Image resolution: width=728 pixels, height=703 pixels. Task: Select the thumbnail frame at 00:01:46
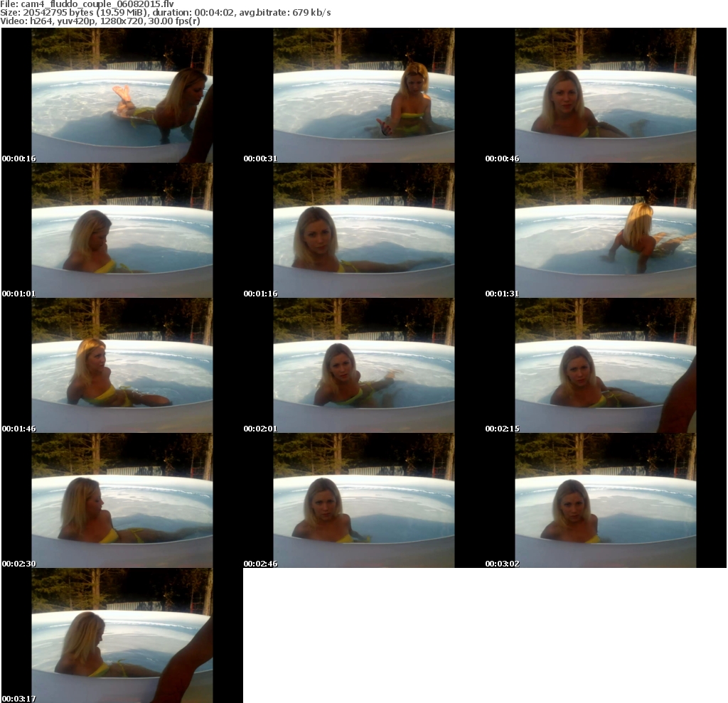(x=122, y=365)
